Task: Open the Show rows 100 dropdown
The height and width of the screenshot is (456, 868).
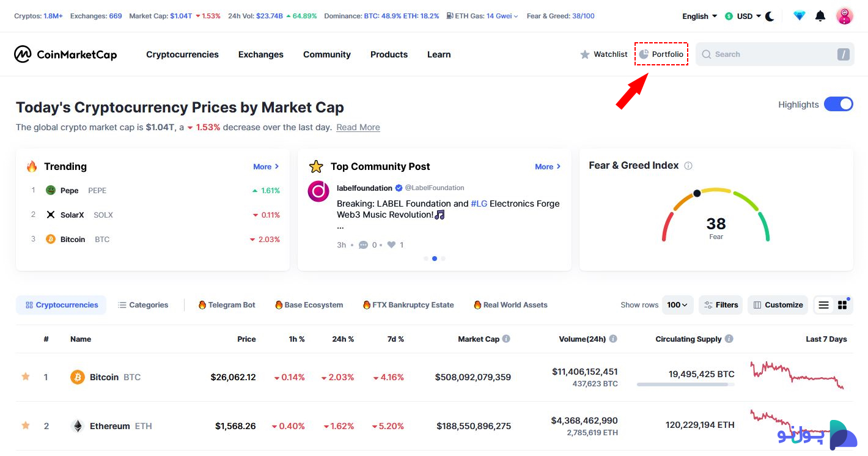Action: (677, 305)
